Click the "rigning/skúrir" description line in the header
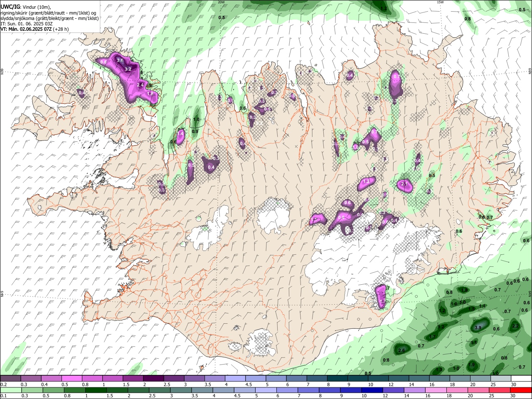 point(49,12)
